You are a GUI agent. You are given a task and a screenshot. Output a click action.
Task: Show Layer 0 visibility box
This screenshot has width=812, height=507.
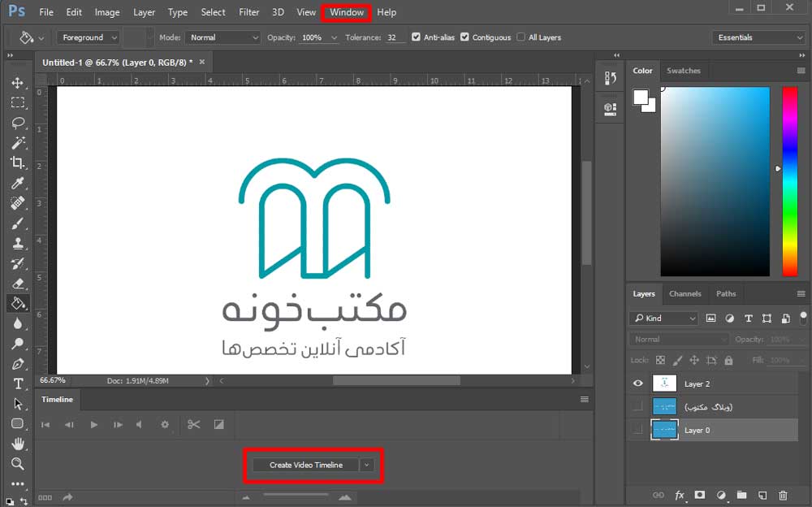pyautogui.click(x=638, y=429)
